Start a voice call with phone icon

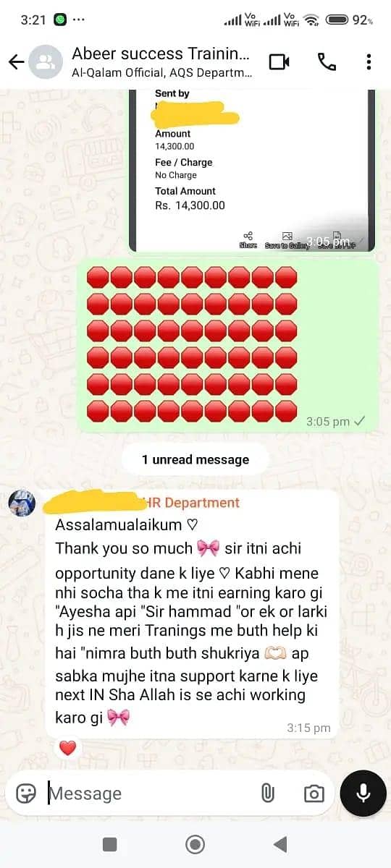tap(327, 62)
